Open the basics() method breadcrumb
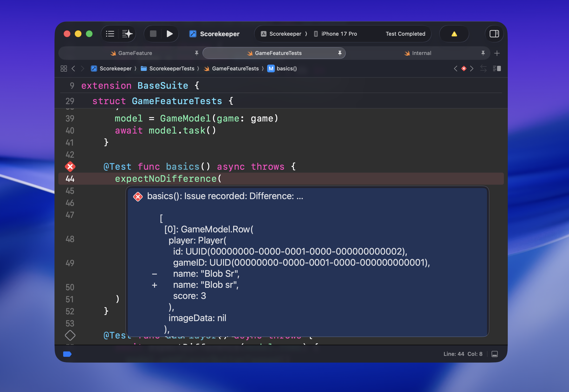569x392 pixels. [x=286, y=68]
